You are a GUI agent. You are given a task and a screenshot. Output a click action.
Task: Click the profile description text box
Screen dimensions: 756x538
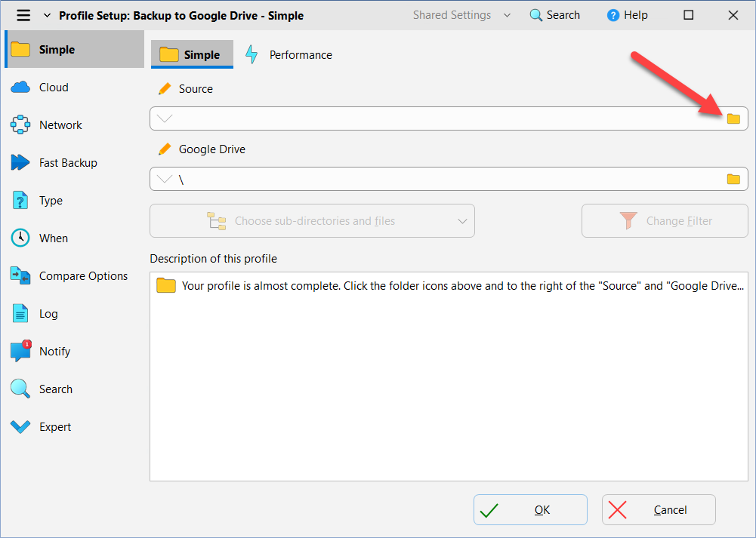(x=449, y=377)
